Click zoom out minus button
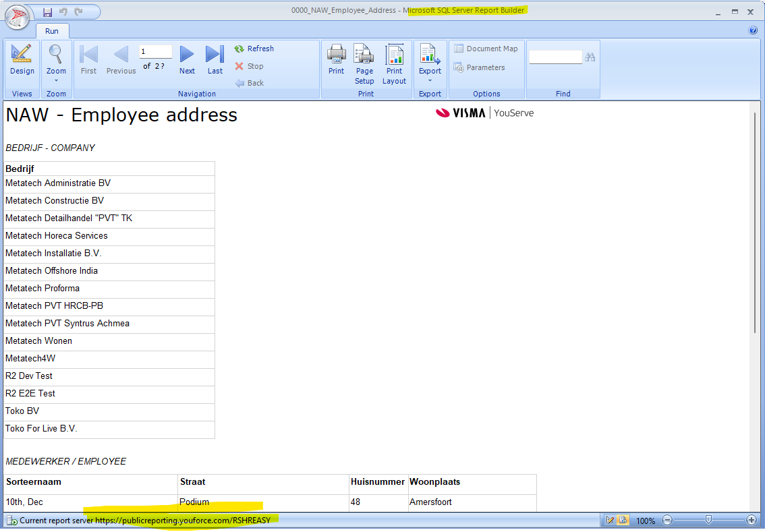765x532 pixels. [x=667, y=521]
